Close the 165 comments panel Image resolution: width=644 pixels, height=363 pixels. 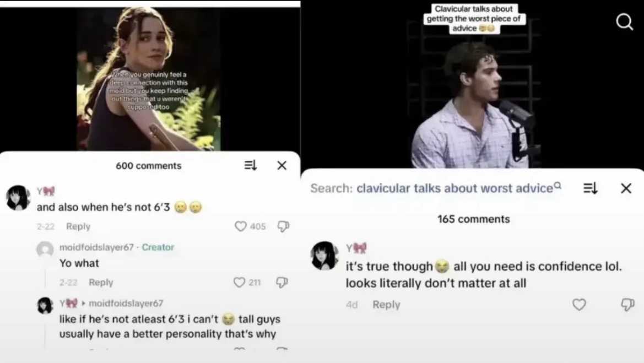click(626, 188)
